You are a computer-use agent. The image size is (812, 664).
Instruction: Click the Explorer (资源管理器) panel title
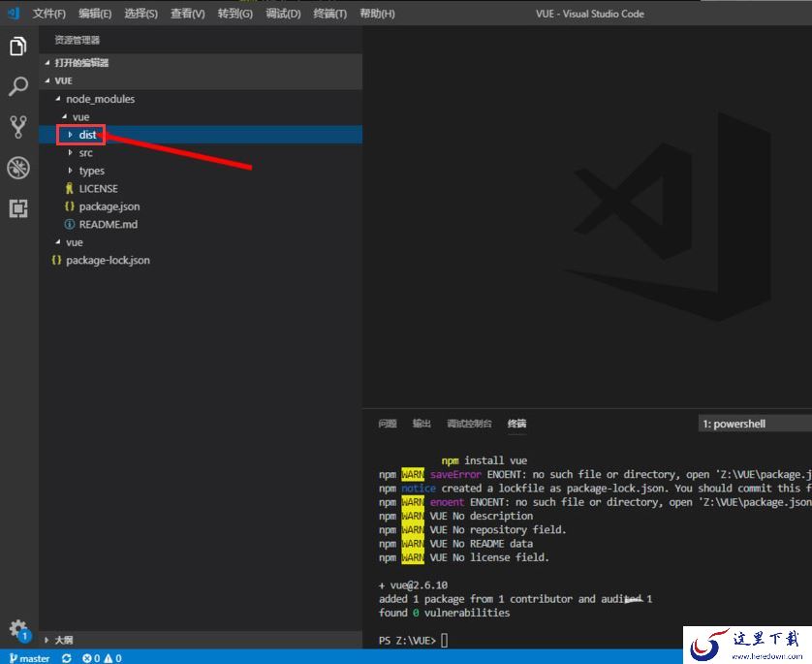[78, 40]
